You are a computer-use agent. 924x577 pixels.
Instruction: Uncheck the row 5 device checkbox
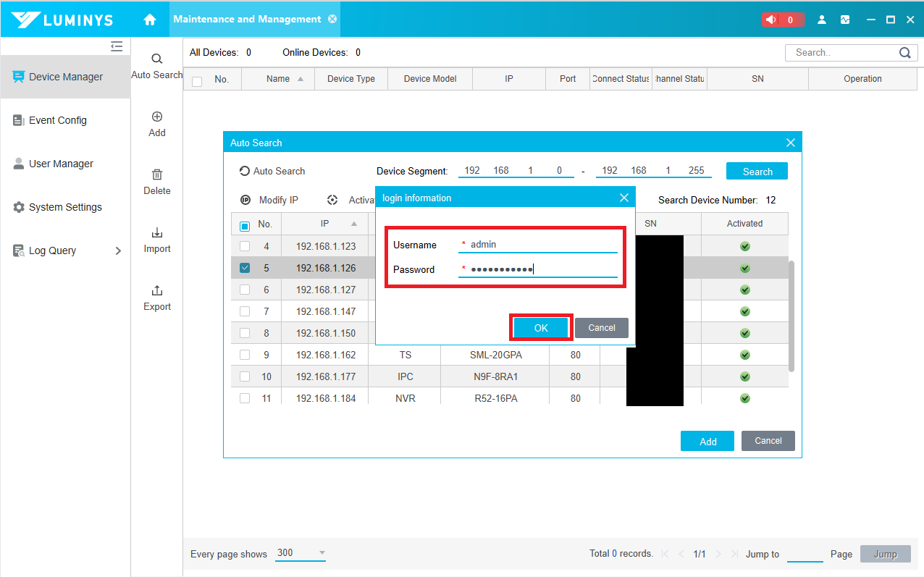[245, 268]
